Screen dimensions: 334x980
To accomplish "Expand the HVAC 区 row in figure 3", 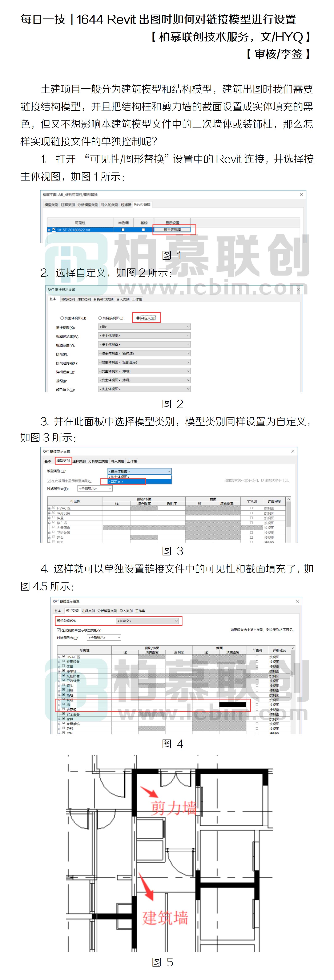I will (49, 508).
